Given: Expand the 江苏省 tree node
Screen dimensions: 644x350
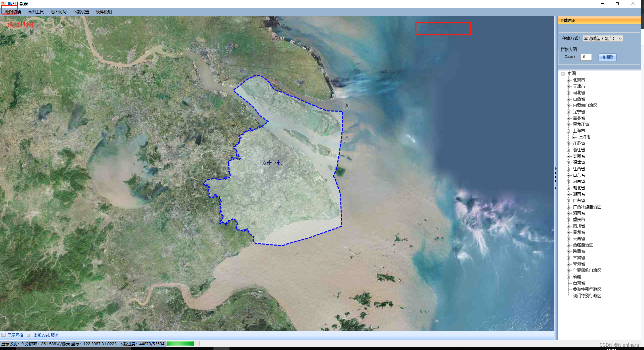Looking at the screenshot, I should coord(569,144).
